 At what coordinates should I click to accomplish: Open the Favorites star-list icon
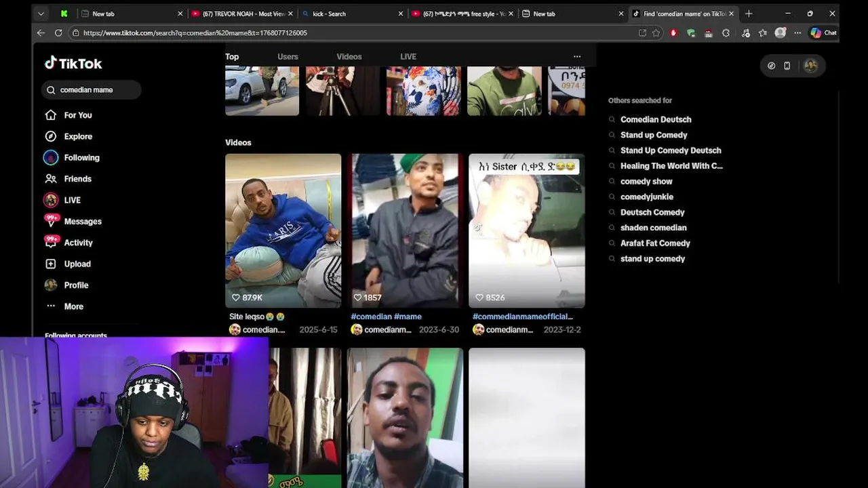[763, 33]
